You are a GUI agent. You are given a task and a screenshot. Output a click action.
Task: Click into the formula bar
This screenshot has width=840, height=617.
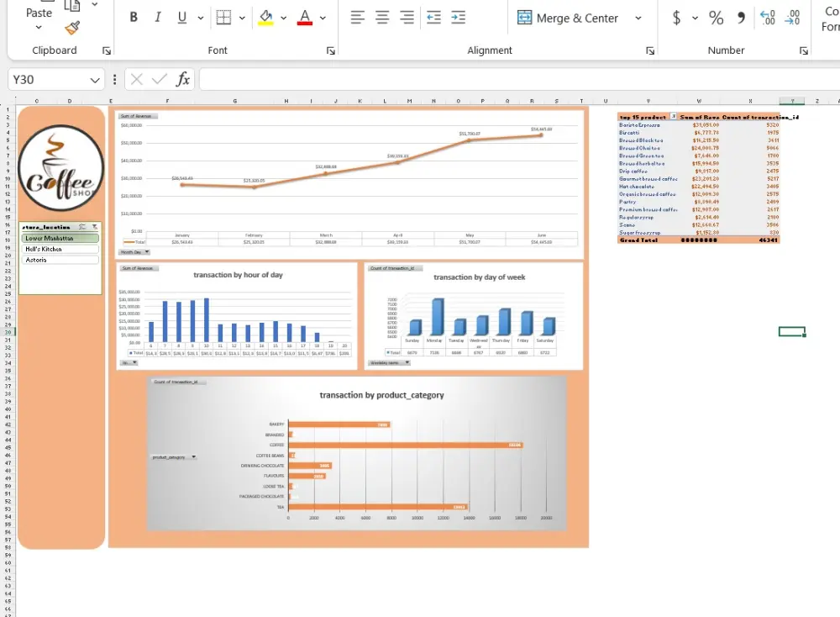point(520,79)
